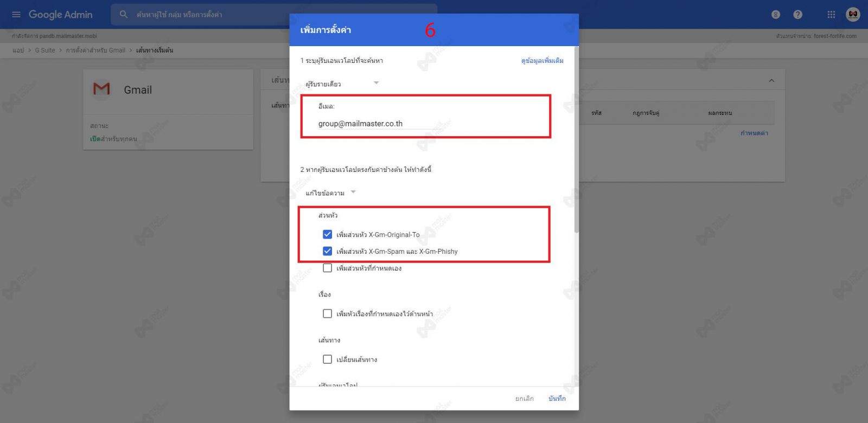Click the dialog vertical scrollbar

click(x=576, y=140)
